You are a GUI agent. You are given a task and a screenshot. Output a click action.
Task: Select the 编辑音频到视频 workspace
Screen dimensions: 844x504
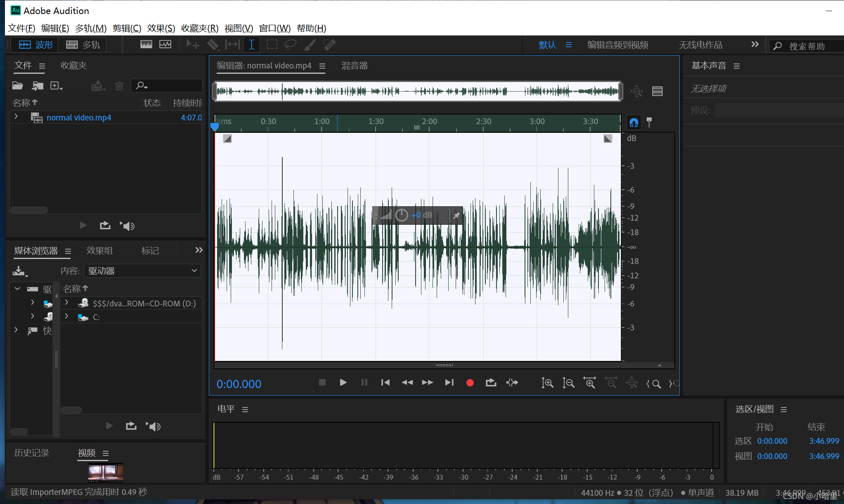click(617, 45)
